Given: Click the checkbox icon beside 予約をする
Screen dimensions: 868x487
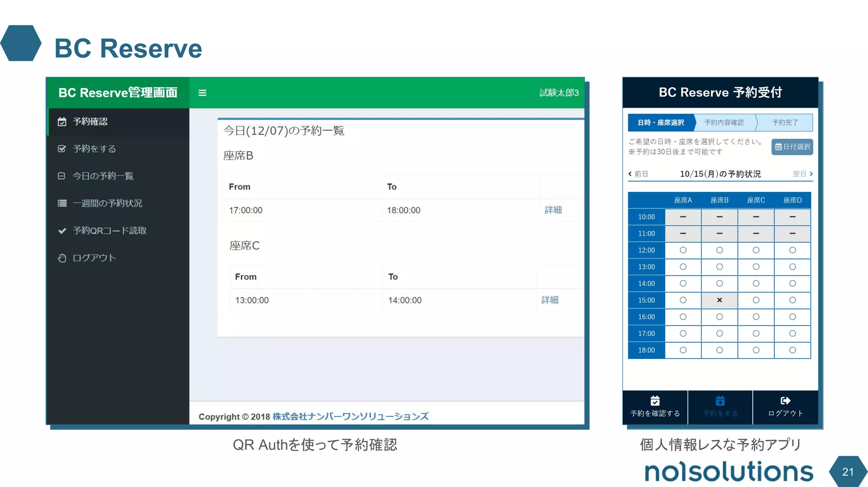Looking at the screenshot, I should (62, 149).
